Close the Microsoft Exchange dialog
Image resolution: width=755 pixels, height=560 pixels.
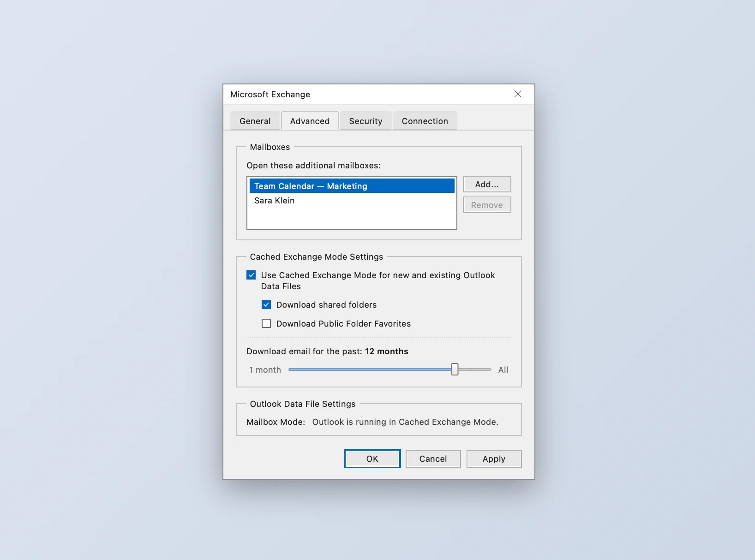pyautogui.click(x=518, y=94)
